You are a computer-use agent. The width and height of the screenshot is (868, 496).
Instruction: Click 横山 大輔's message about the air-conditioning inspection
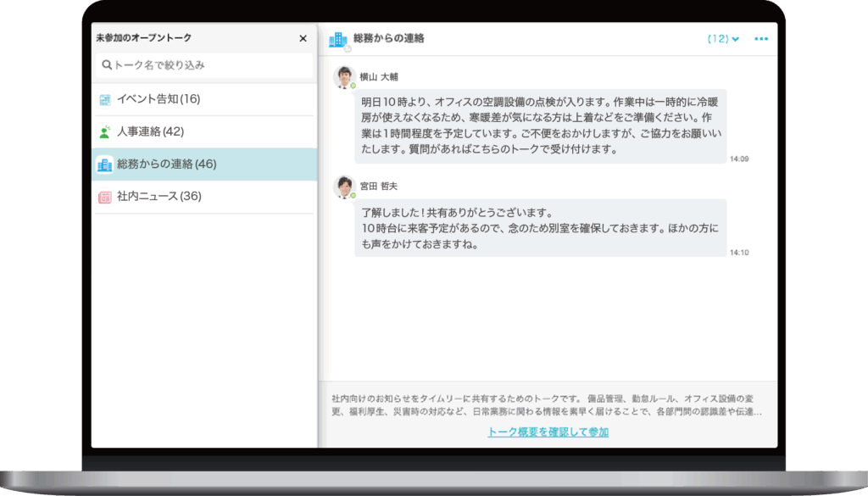click(540, 125)
